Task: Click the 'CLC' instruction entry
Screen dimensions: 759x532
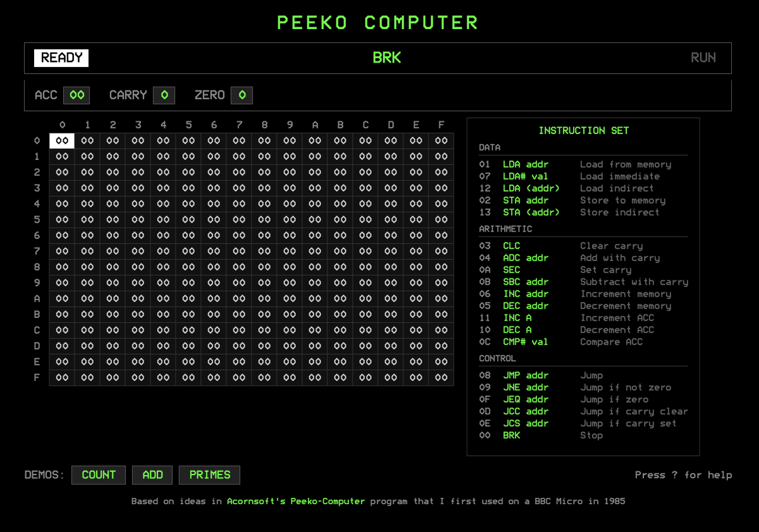Action: (512, 246)
